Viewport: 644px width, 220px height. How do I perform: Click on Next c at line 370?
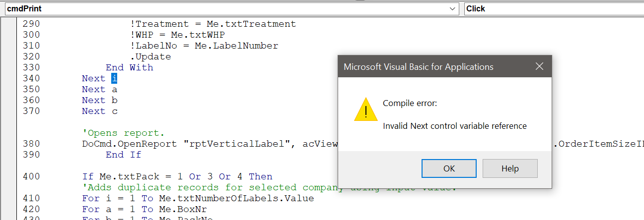coord(99,111)
